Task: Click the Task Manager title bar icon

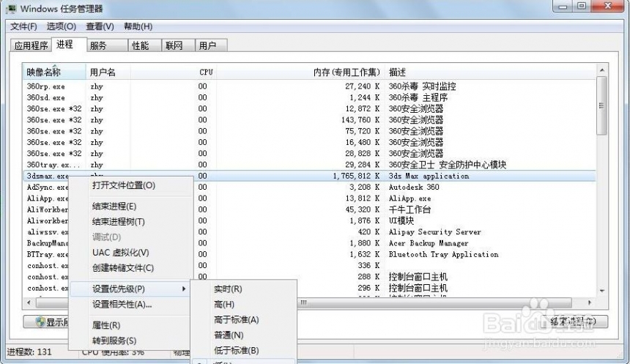Action: point(11,9)
